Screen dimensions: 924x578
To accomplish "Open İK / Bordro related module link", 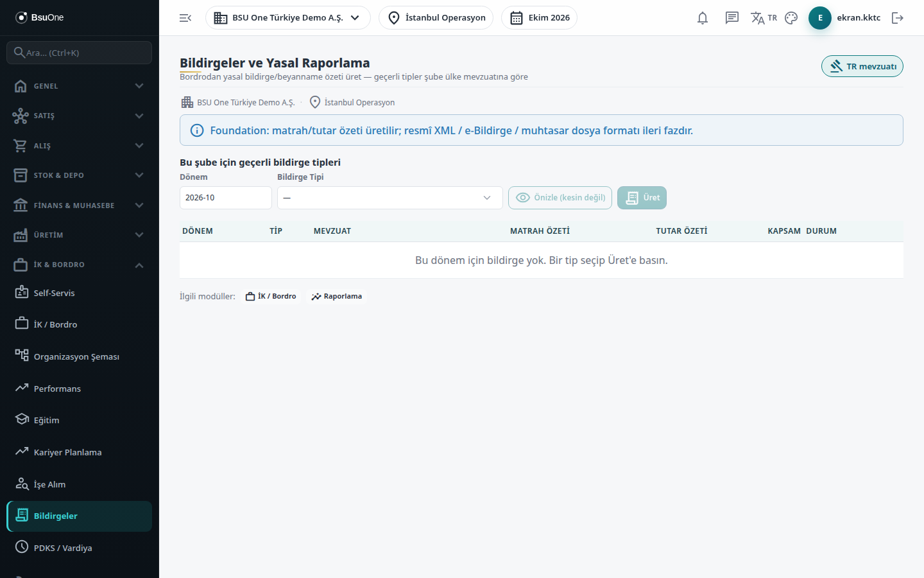I will [x=271, y=297].
